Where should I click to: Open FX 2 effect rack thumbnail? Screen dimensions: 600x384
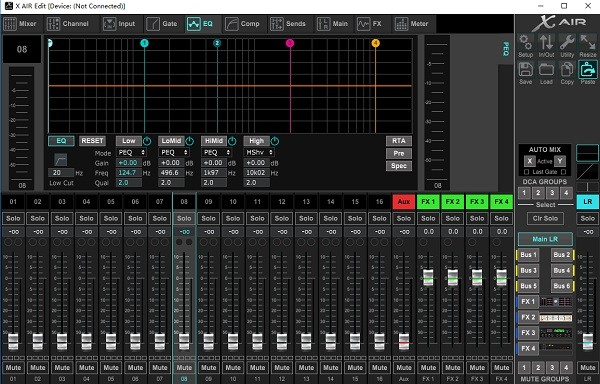coord(556,317)
